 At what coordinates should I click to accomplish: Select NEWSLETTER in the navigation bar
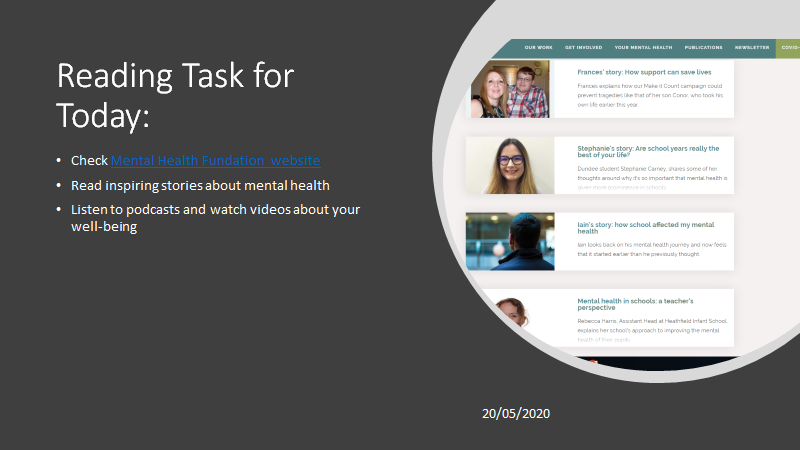(752, 47)
